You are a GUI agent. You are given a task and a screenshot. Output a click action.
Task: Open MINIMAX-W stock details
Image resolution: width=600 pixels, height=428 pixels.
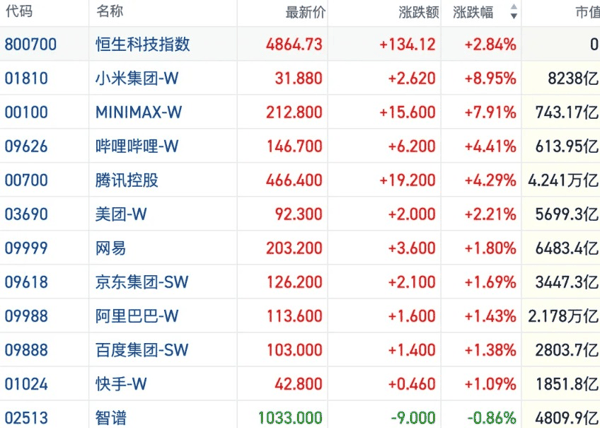pos(139,112)
